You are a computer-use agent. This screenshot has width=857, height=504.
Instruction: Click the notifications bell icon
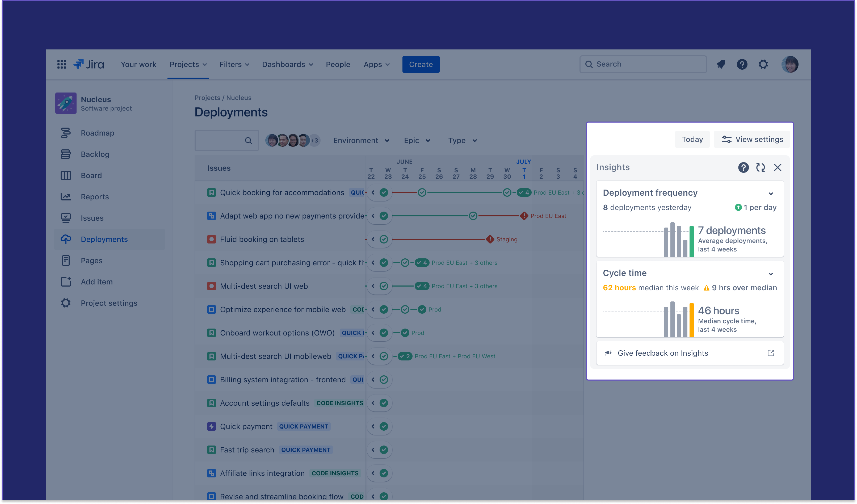point(721,64)
